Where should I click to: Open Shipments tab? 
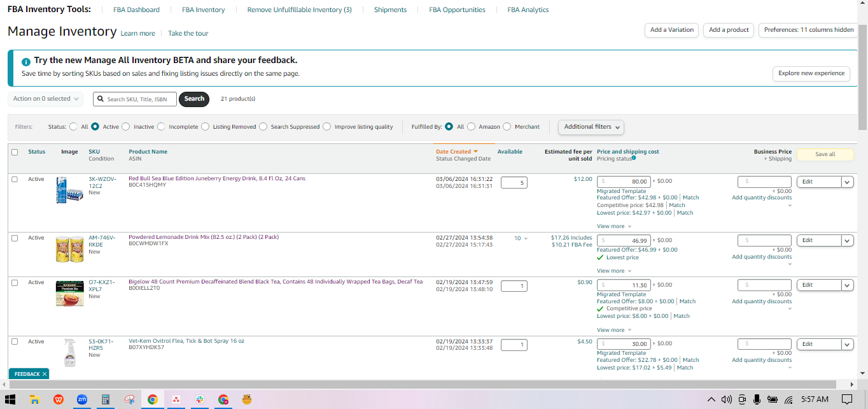pos(390,10)
